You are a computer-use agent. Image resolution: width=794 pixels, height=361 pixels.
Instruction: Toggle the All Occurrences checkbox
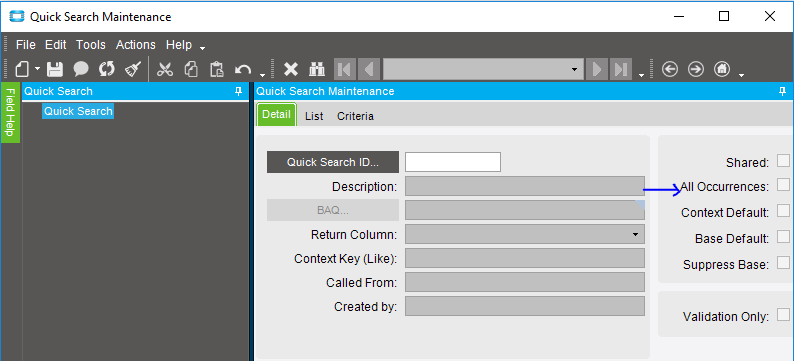[x=783, y=184]
